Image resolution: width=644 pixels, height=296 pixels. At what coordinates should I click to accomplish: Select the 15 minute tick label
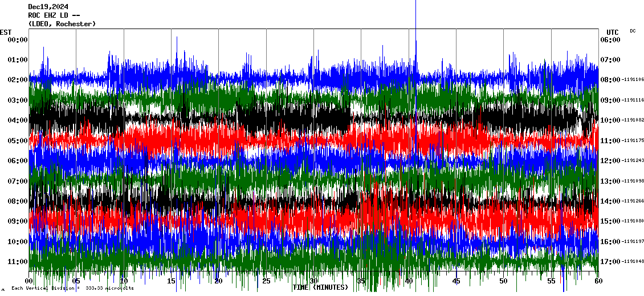pos(171,281)
